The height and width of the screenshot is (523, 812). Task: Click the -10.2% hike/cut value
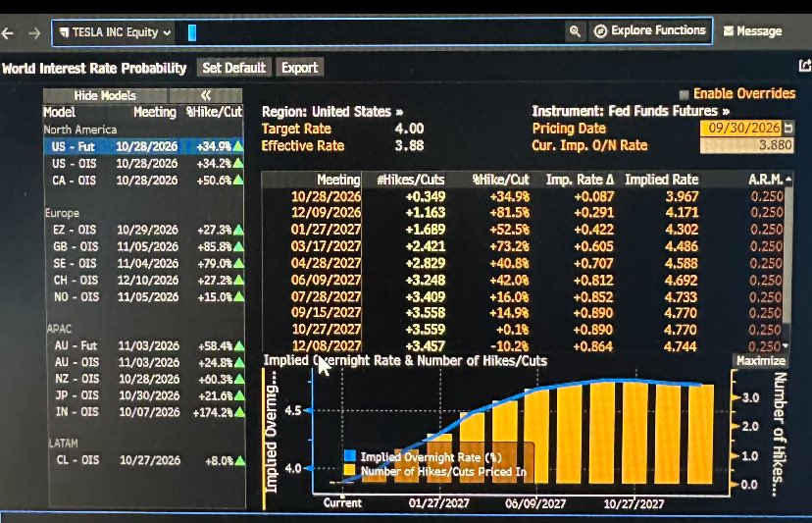click(510, 346)
